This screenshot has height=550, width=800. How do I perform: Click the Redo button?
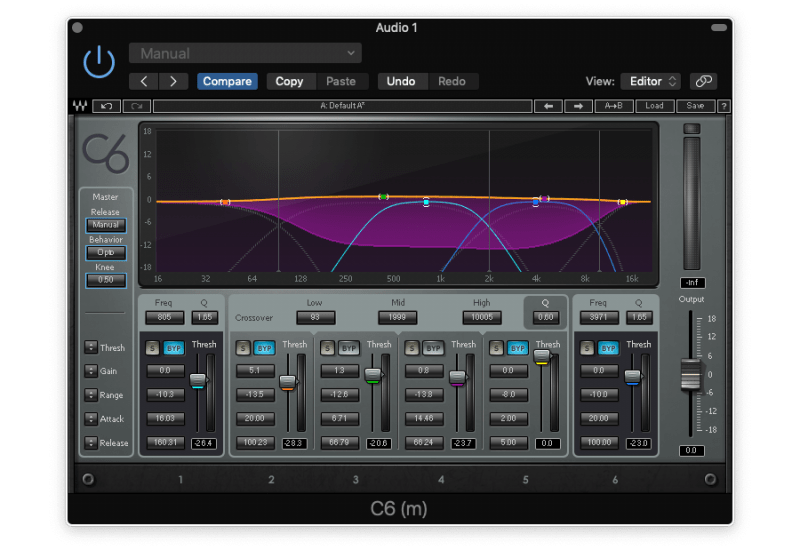point(452,82)
